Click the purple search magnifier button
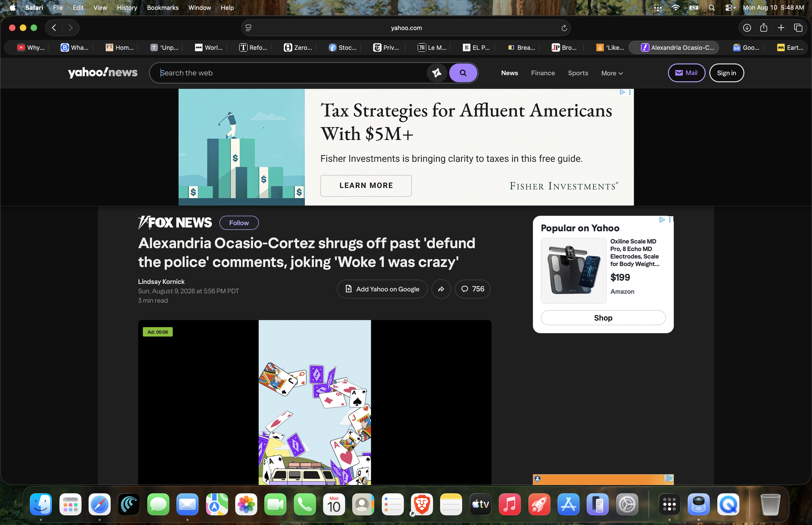812x525 pixels. point(463,73)
